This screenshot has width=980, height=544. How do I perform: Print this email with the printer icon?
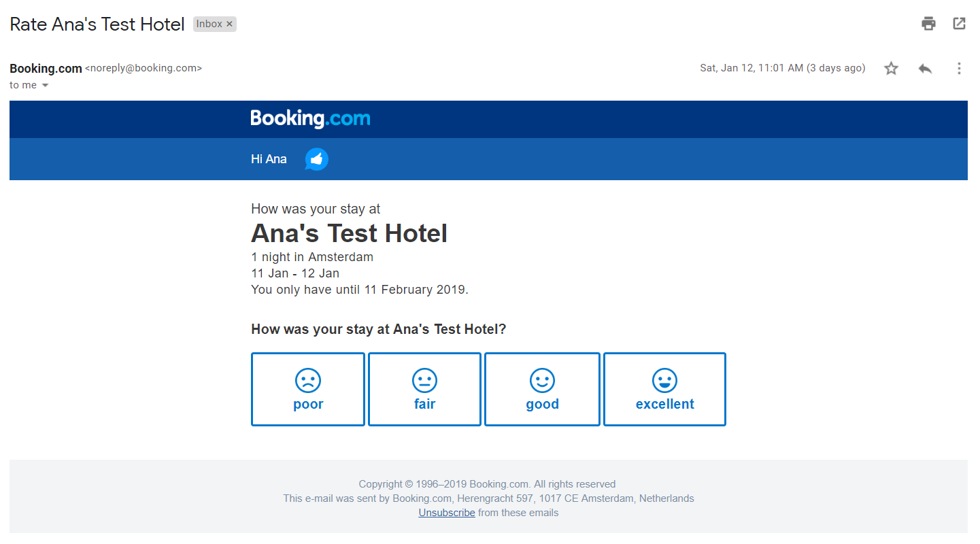[x=928, y=24]
